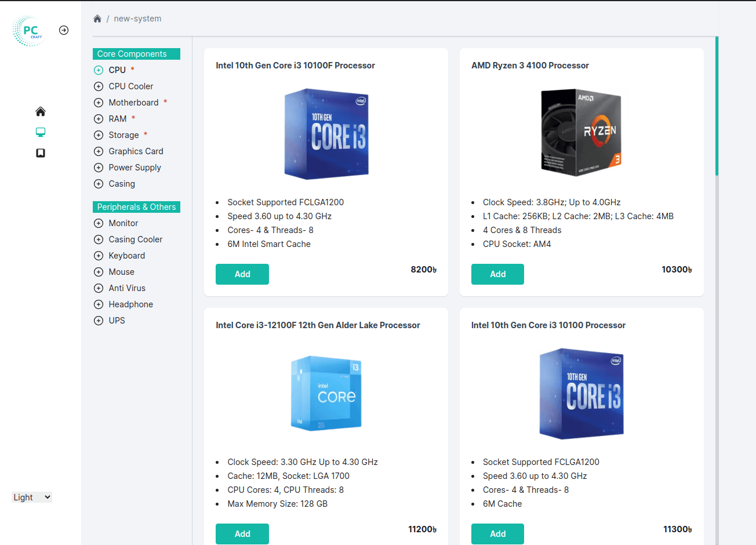Screen dimensions: 756x545
Task: Add the AMD Ryzen 3 4100 Processor
Action: click(497, 274)
